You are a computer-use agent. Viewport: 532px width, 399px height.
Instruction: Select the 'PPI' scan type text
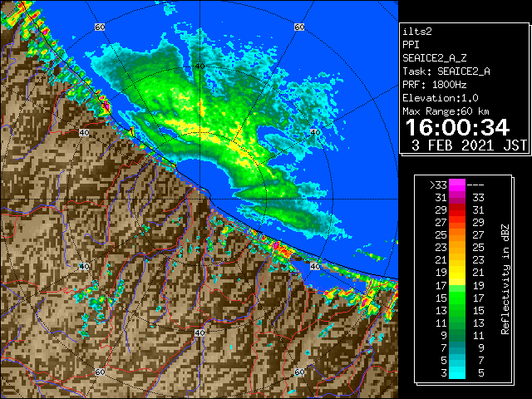click(x=411, y=45)
